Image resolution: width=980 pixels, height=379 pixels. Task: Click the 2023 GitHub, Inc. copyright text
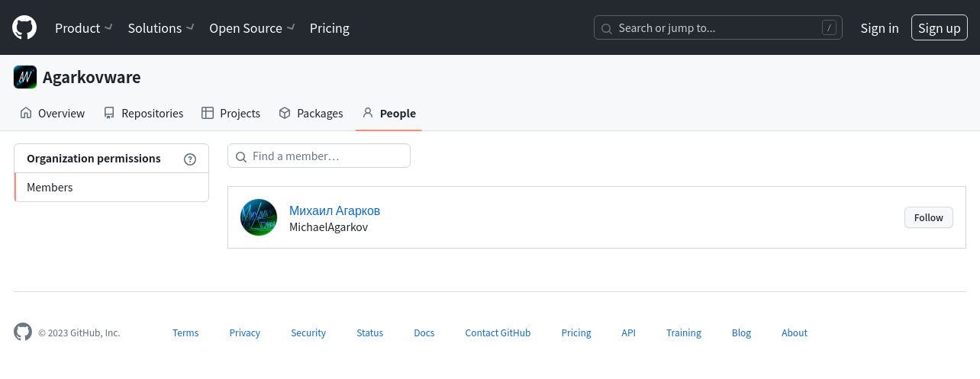click(x=79, y=332)
